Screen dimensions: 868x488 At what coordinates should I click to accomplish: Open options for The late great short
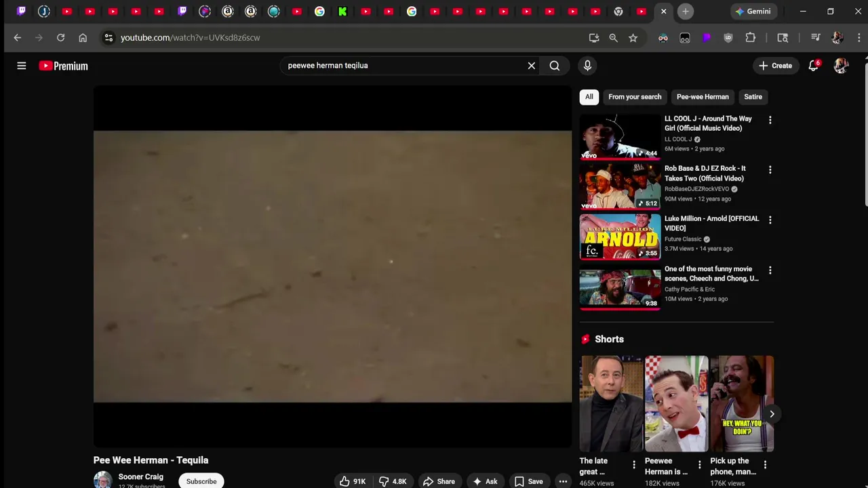tap(634, 465)
